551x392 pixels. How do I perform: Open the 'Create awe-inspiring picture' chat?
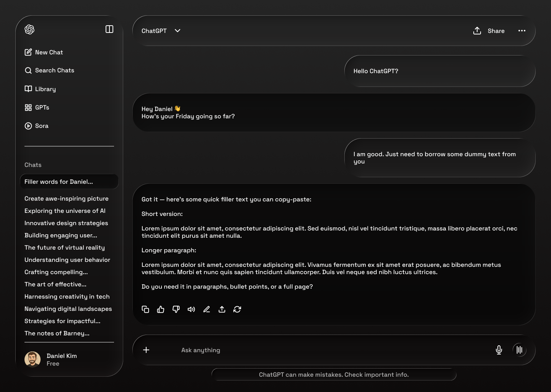pos(67,199)
